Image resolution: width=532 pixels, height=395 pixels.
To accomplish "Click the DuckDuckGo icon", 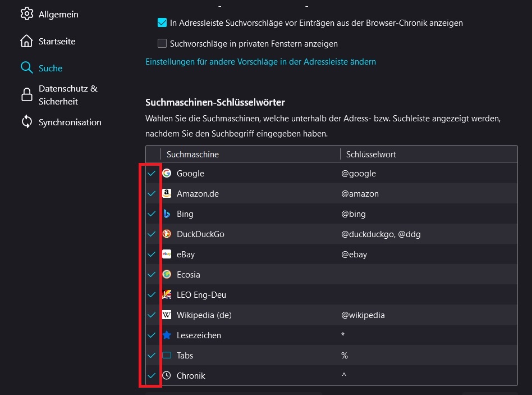I will 167,234.
